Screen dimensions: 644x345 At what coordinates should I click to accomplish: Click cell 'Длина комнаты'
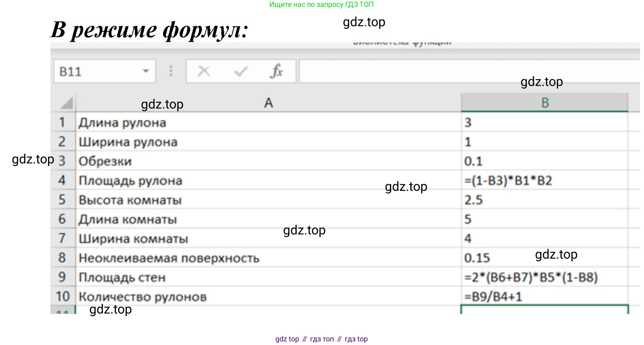click(269, 219)
